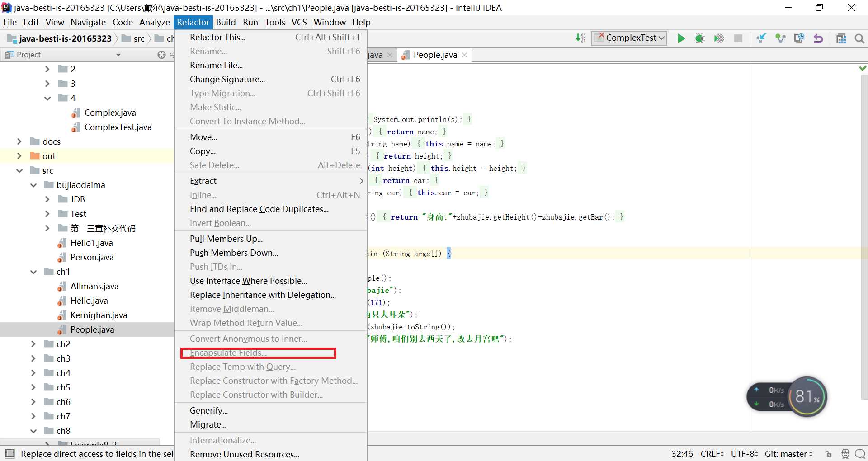
Task: Select Allmans.java in the project tree
Action: pyautogui.click(x=94, y=286)
